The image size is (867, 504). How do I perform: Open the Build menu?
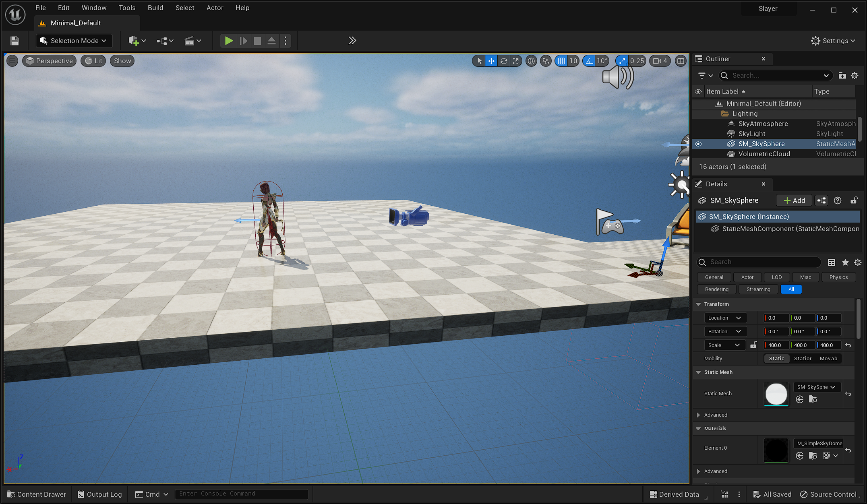(155, 8)
